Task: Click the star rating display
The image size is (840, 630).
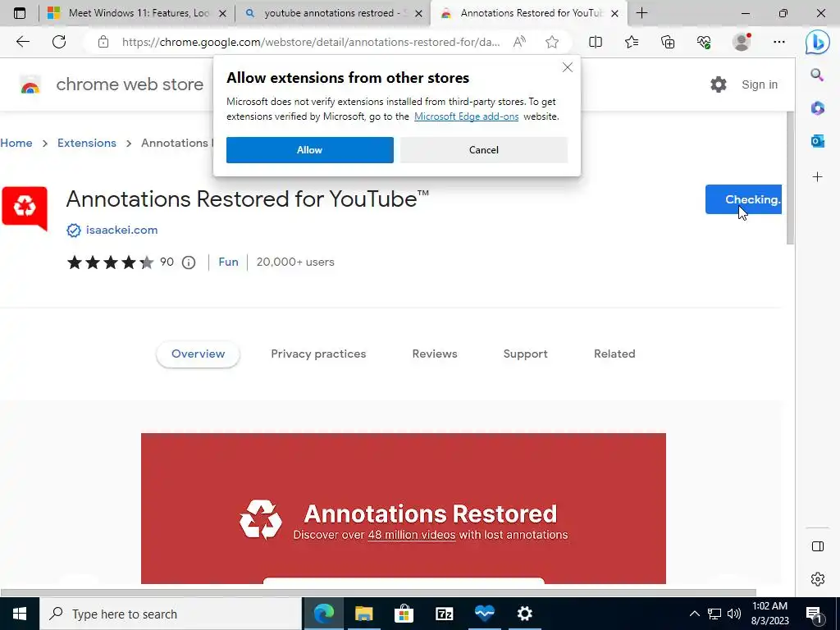Action: coord(111,262)
